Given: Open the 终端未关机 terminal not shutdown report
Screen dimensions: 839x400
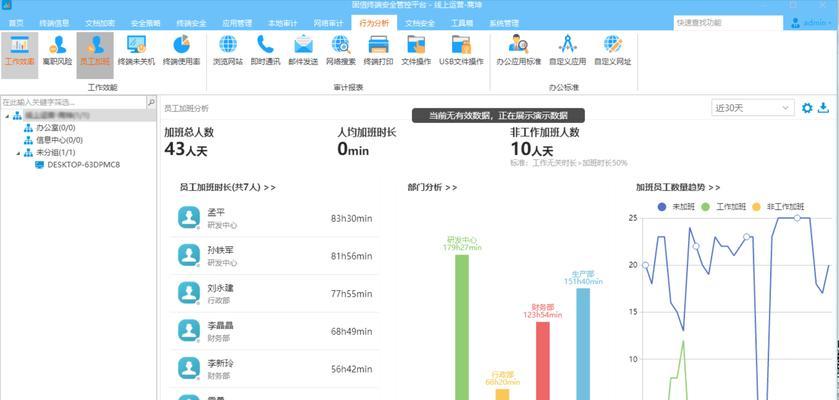Looking at the screenshot, I should (136, 50).
